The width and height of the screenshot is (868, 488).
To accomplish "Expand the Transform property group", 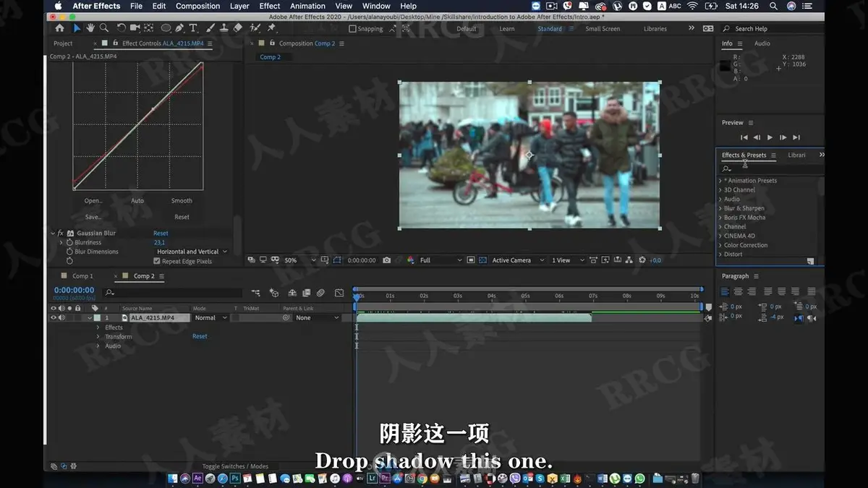I will tap(98, 337).
